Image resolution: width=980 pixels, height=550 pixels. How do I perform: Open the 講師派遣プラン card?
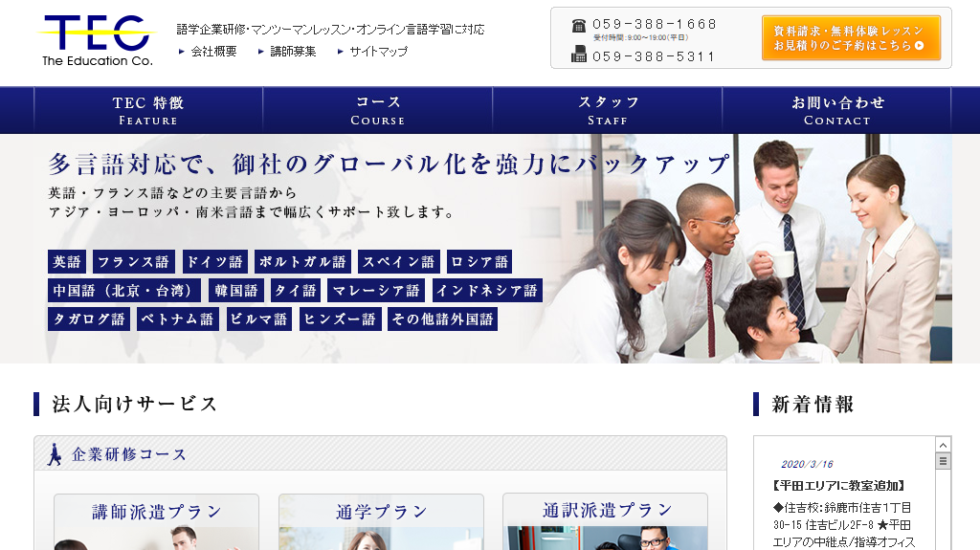[156, 522]
